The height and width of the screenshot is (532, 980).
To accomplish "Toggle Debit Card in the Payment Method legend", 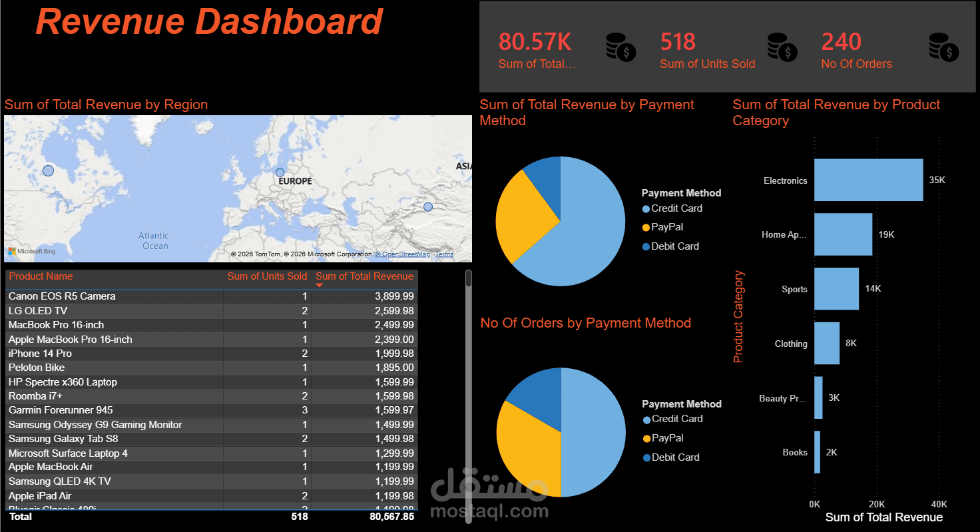I will [644, 246].
